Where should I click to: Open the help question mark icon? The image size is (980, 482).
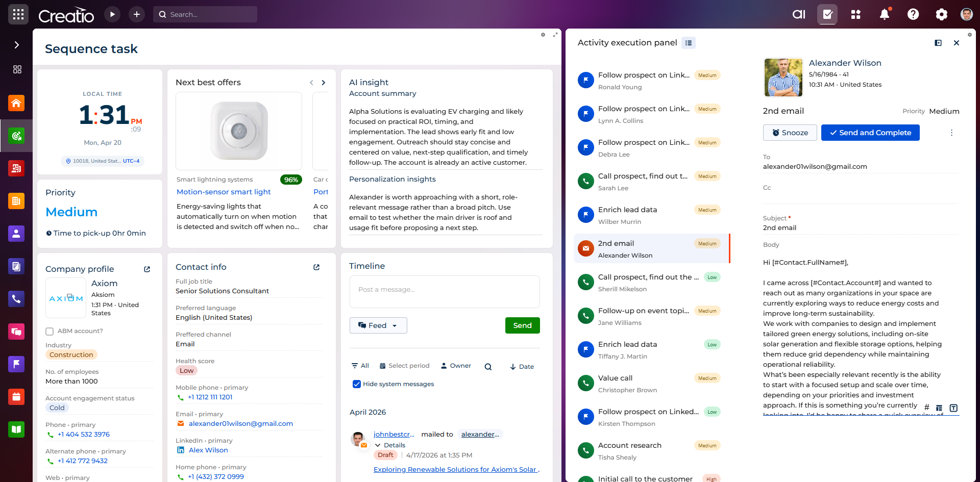[913, 14]
